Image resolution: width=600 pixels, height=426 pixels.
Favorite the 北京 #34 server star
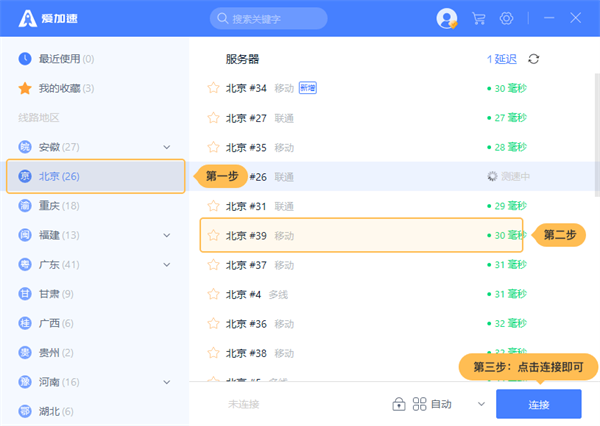click(212, 88)
